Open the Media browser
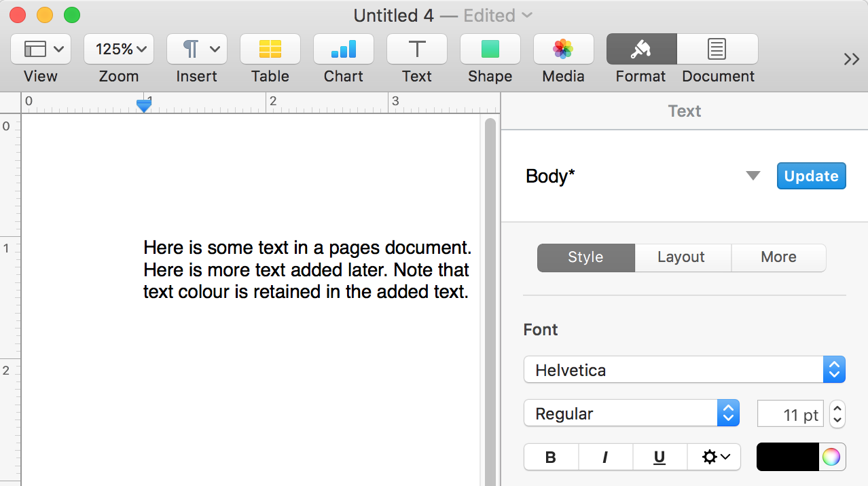 [x=564, y=49]
